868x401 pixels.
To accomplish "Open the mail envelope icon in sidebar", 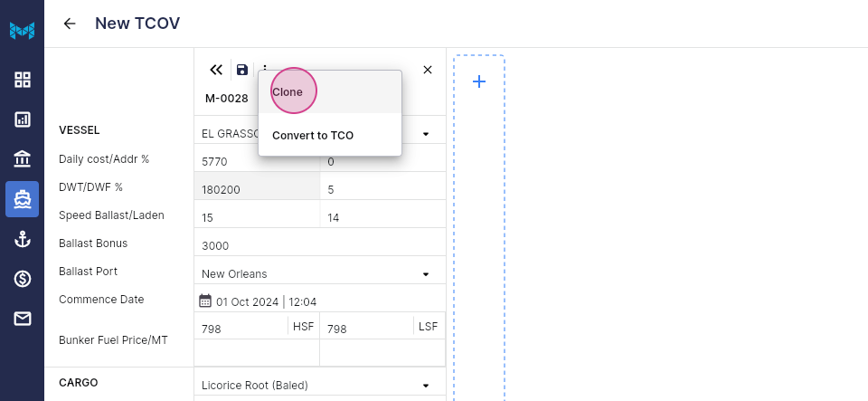I will [22, 319].
